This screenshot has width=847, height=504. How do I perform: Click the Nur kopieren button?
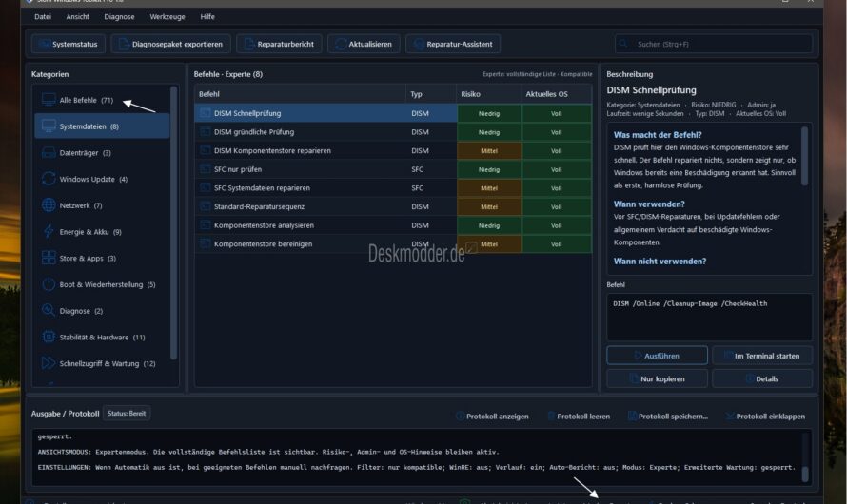[657, 378]
